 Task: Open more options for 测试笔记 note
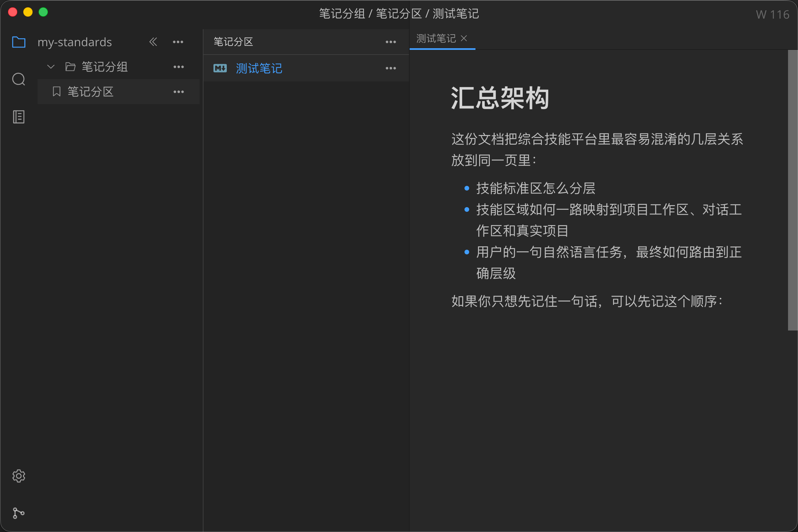(391, 68)
